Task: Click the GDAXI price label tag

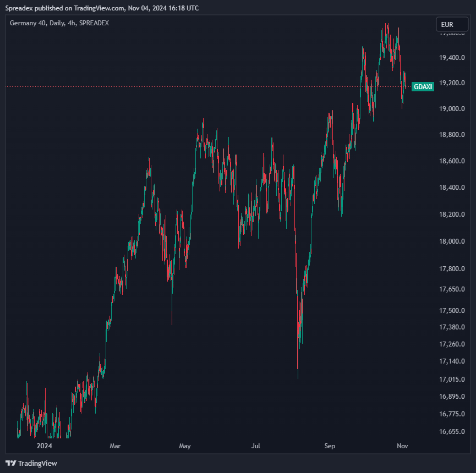Action: [x=423, y=87]
